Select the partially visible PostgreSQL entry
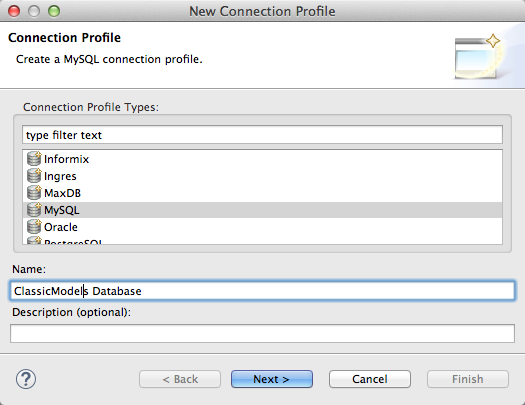The image size is (525, 405). click(262, 240)
